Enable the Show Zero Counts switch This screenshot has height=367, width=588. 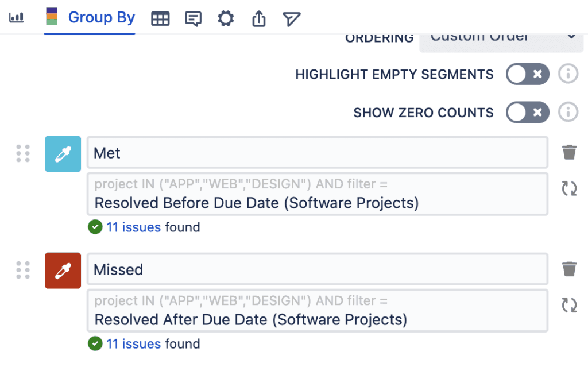[x=527, y=113]
